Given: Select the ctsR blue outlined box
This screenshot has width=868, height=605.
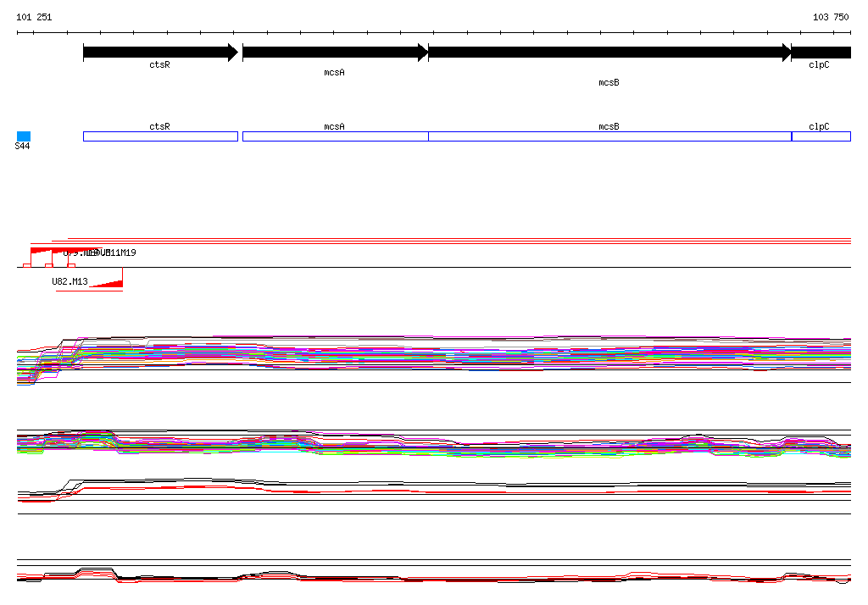Looking at the screenshot, I should 160,136.
